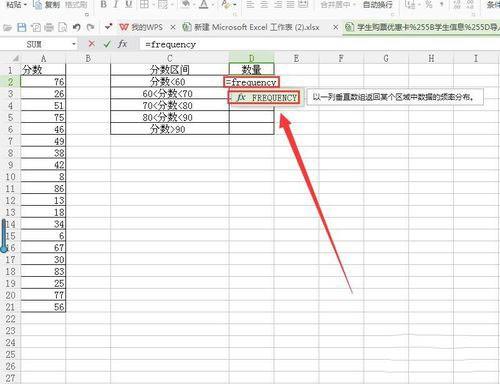Image resolution: width=500 pixels, height=384 pixels.
Task: Click cell containing 数量
Action: click(x=252, y=70)
